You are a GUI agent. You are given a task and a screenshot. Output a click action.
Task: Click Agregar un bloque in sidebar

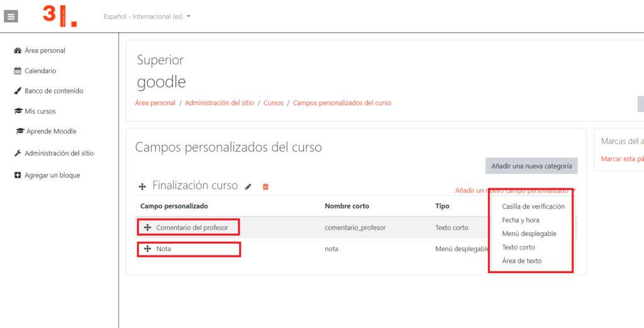(52, 175)
